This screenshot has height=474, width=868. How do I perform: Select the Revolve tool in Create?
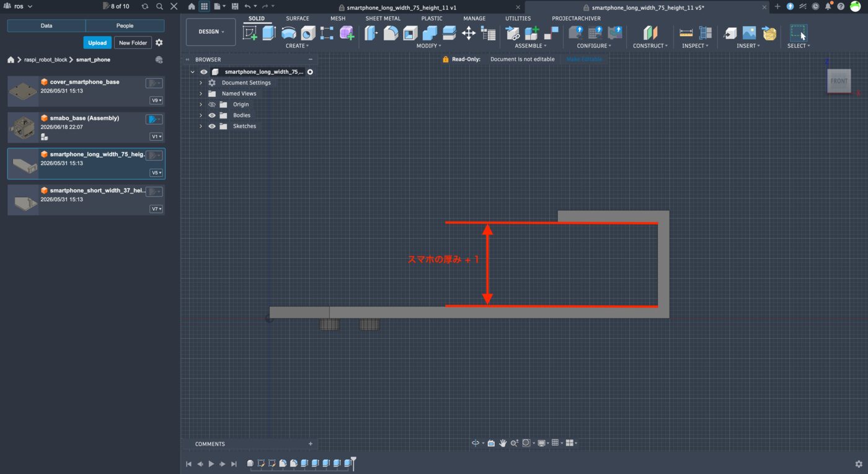coord(288,33)
